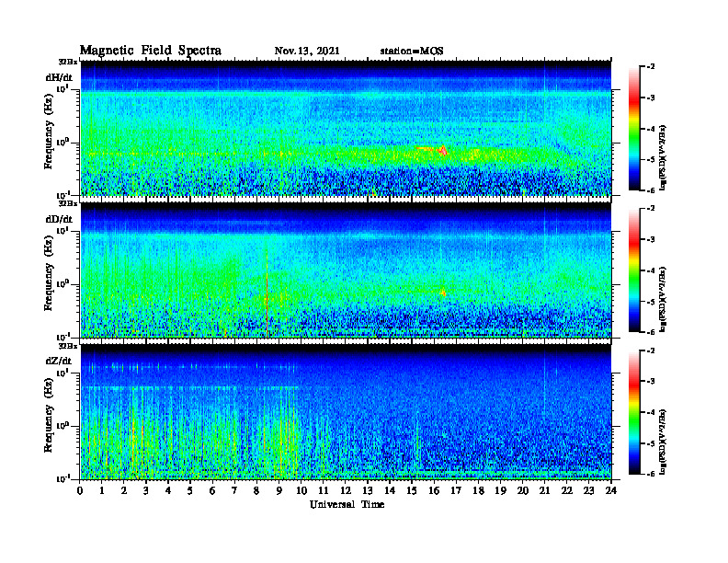Click hour tick label "24" on time axis
Image resolution: width=728 pixels, height=563 pixels.
611,491
